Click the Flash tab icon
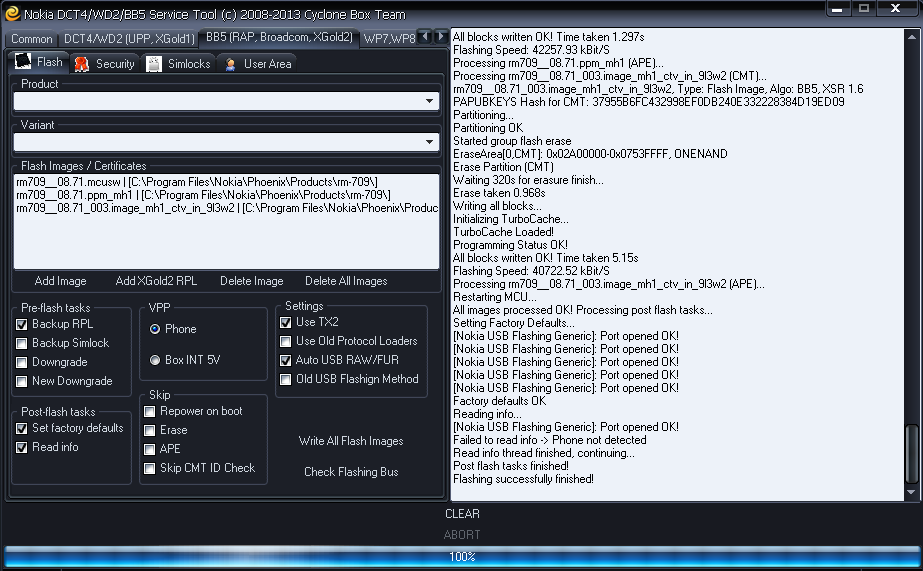 tap(23, 62)
